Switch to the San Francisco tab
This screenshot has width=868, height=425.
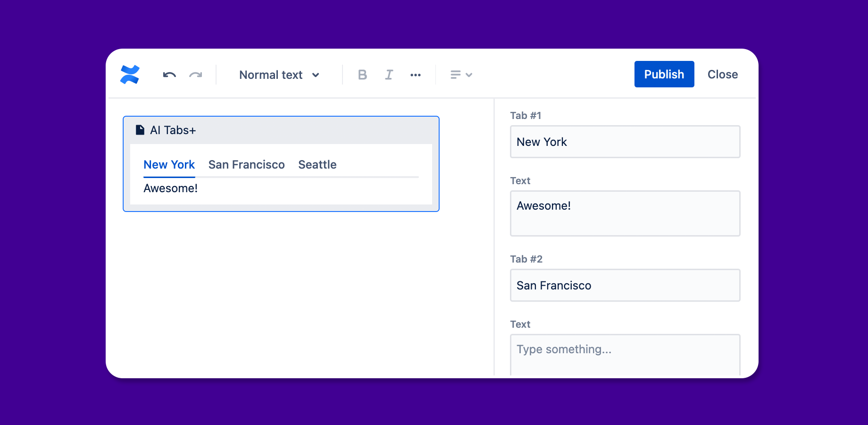[246, 164]
